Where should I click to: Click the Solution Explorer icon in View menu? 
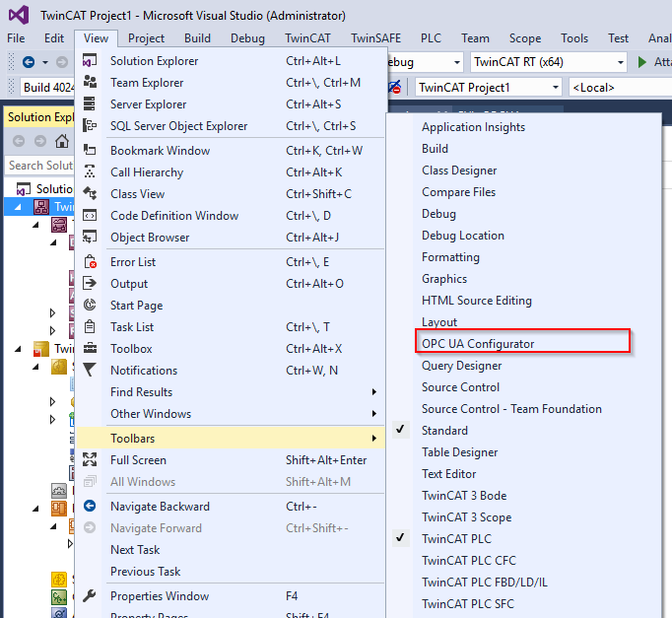pos(90,60)
